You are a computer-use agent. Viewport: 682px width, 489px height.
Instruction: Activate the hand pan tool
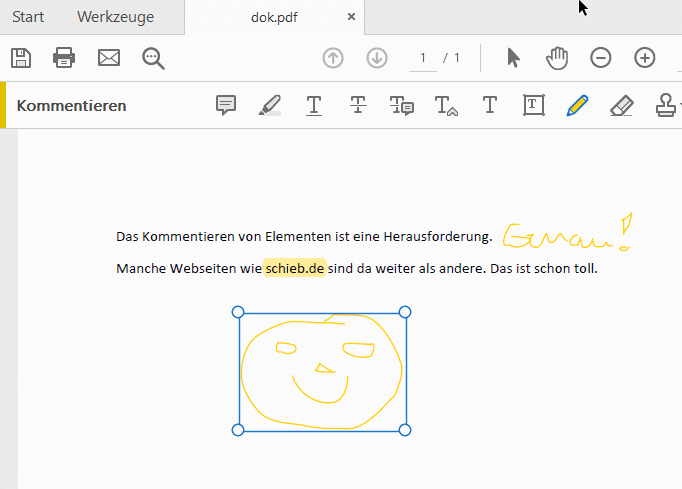557,58
